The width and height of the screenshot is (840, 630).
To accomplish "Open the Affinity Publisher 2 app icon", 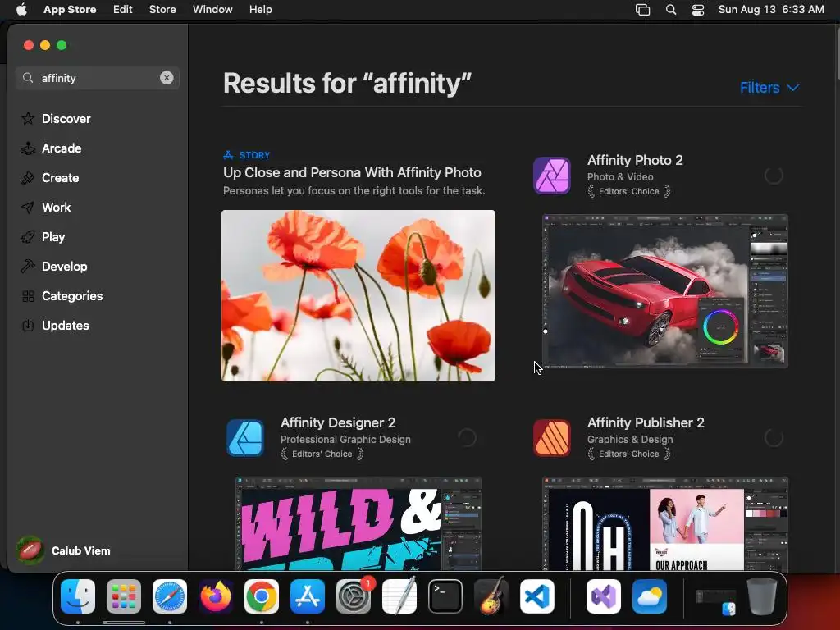I will point(552,438).
